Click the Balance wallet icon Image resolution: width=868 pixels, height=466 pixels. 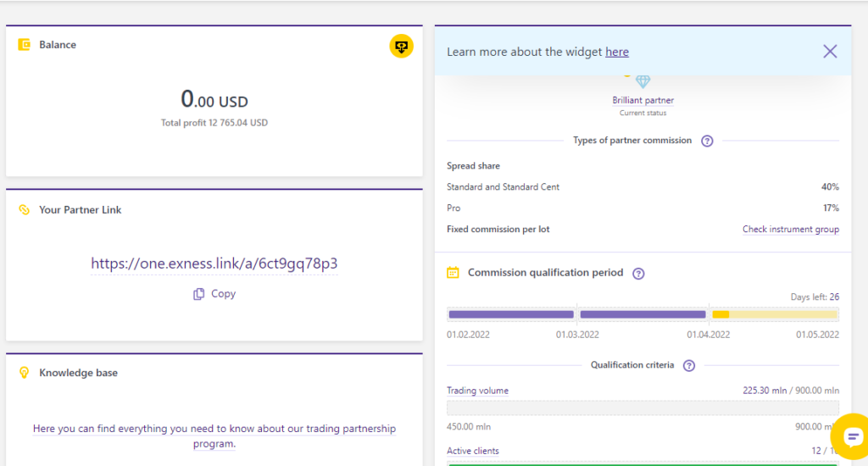25,45
